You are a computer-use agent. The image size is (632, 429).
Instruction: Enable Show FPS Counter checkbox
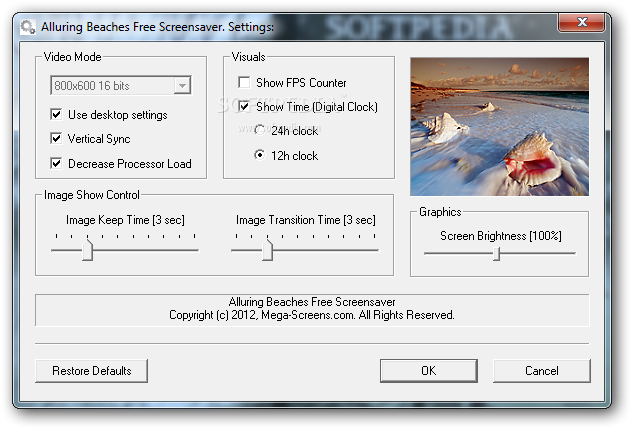click(x=244, y=83)
